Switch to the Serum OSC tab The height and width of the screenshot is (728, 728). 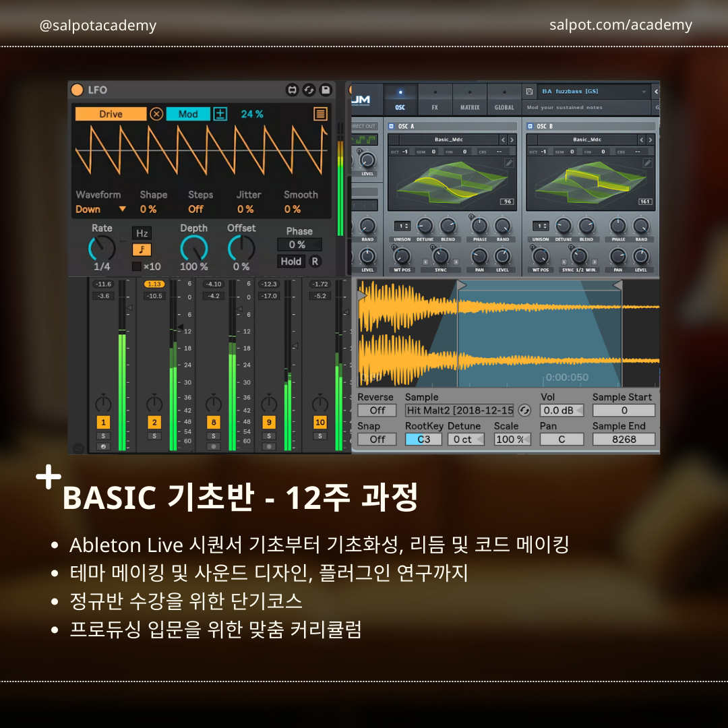click(400, 99)
